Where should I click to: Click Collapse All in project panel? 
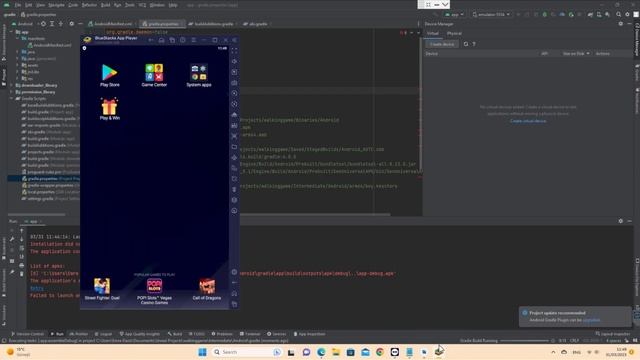tap(61, 24)
